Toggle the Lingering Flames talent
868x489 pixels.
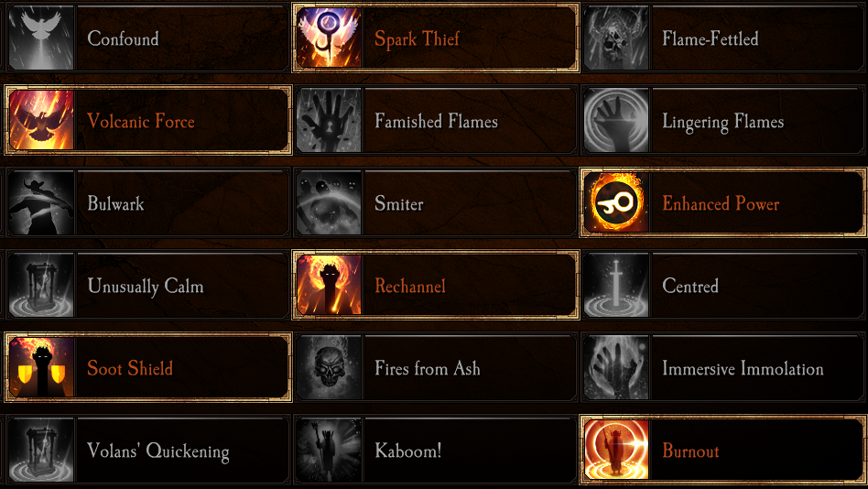click(723, 120)
